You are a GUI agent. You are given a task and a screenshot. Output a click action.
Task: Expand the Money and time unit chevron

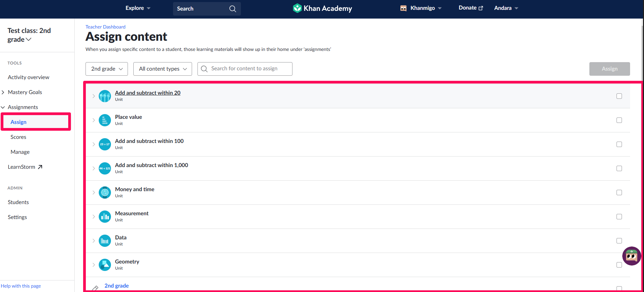coord(94,193)
